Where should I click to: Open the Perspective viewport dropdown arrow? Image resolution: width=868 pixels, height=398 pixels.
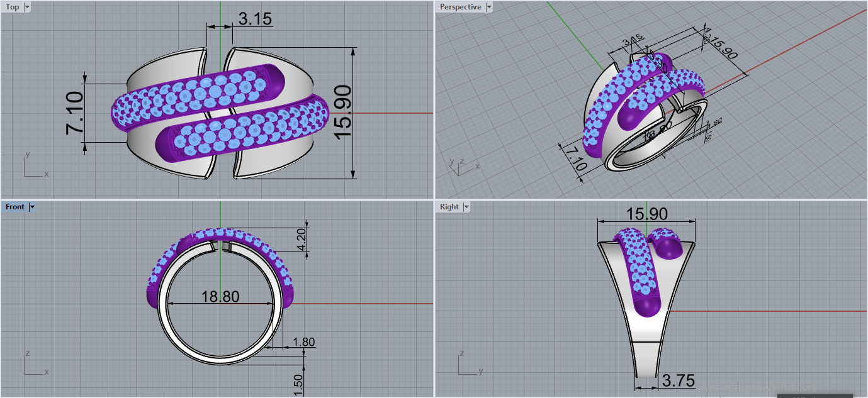489,7
